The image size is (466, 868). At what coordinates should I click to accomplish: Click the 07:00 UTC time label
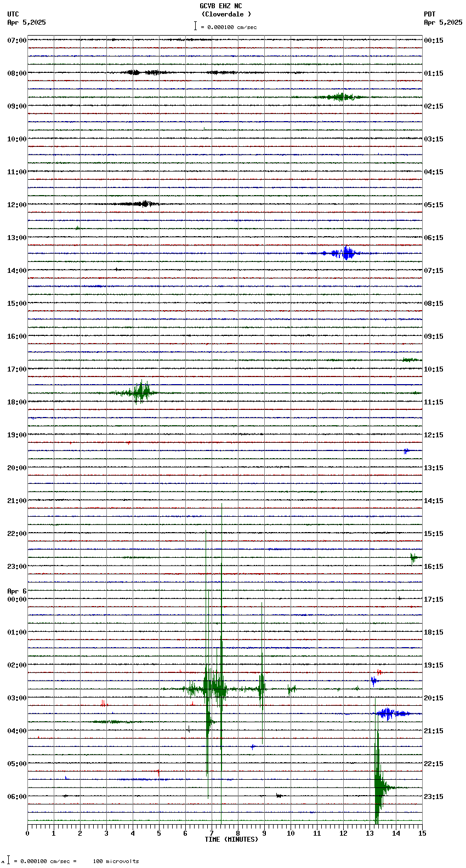pyautogui.click(x=17, y=41)
